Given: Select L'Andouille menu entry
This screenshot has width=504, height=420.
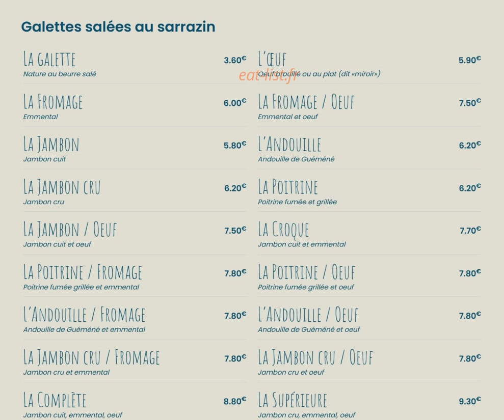Looking at the screenshot, I should point(289,145).
